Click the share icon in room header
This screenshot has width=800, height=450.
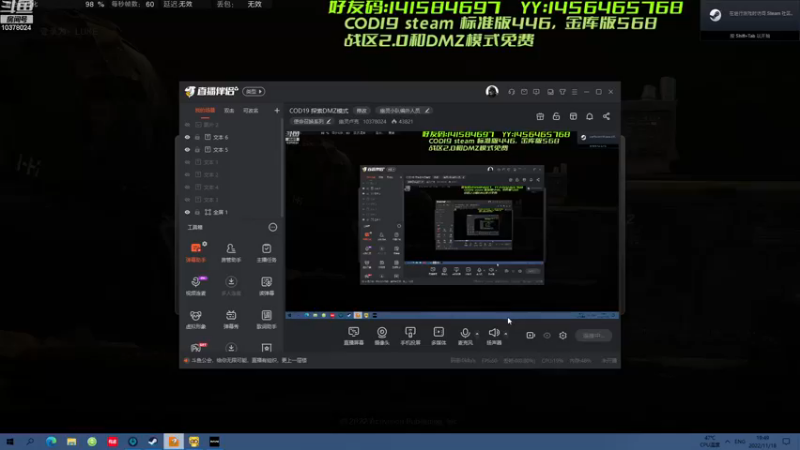point(606,116)
